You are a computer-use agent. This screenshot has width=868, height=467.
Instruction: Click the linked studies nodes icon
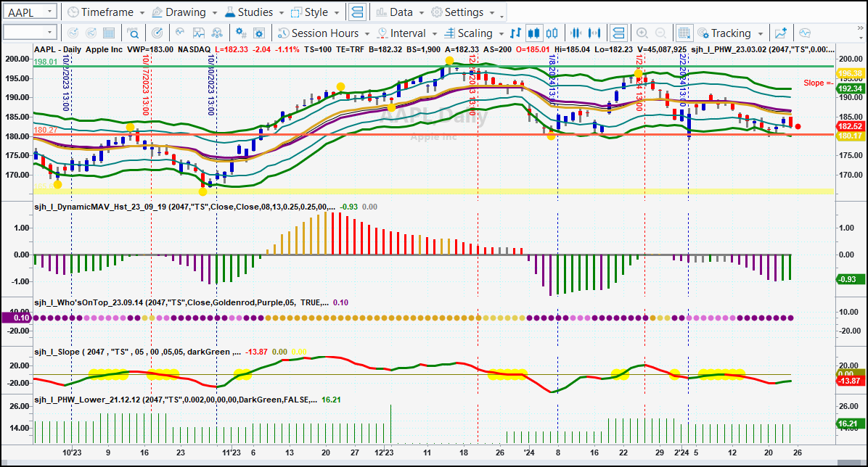coord(217,33)
